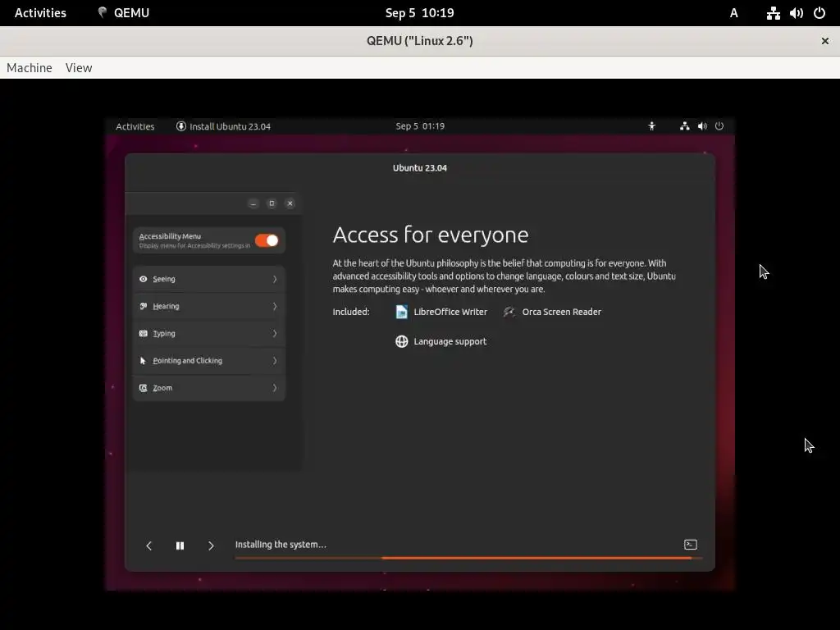840x630 pixels.
Task: Open host clock Sep 5 10:19
Action: (x=419, y=13)
